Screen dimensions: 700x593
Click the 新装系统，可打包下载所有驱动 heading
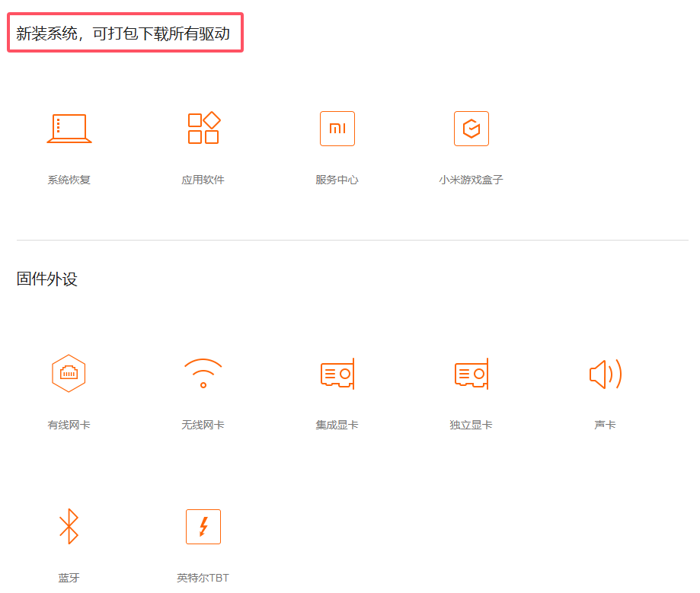coord(123,33)
